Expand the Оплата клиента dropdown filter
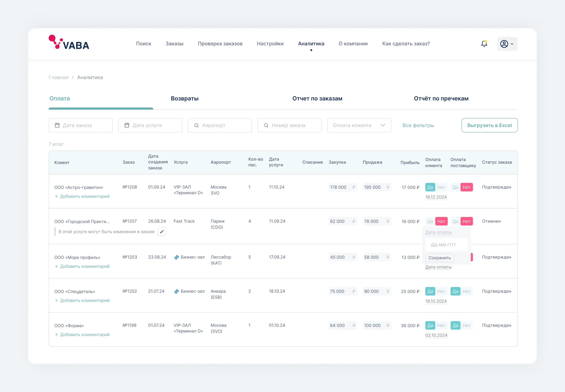This screenshot has width=565, height=392. click(x=359, y=125)
